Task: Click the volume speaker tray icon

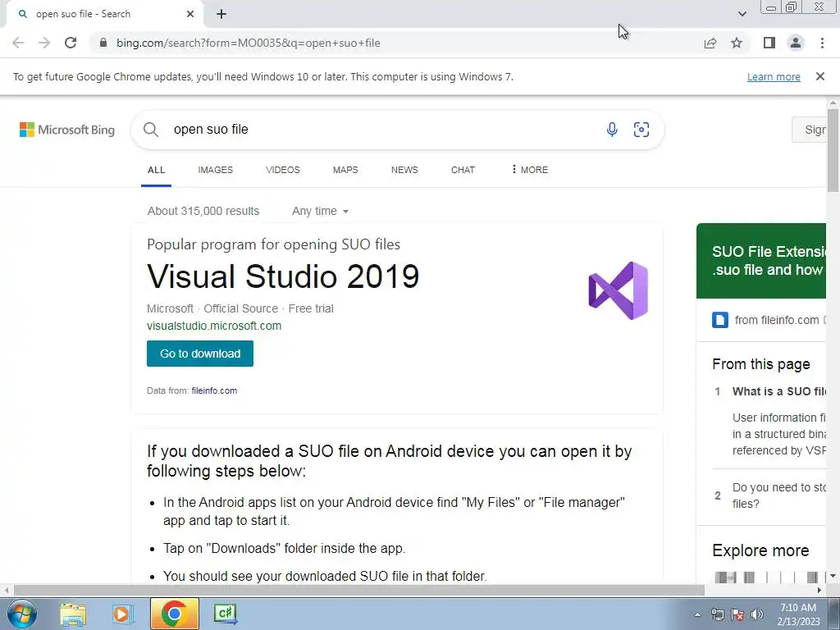Action: (757, 615)
